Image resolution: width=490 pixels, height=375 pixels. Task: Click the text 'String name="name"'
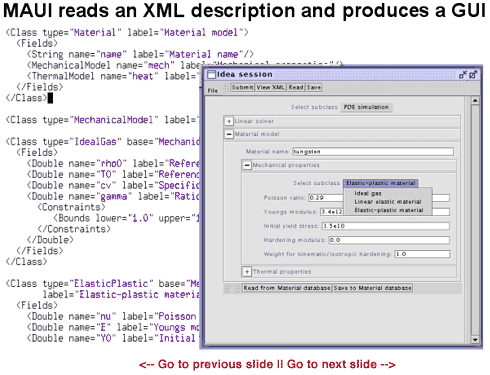[x=79, y=54]
